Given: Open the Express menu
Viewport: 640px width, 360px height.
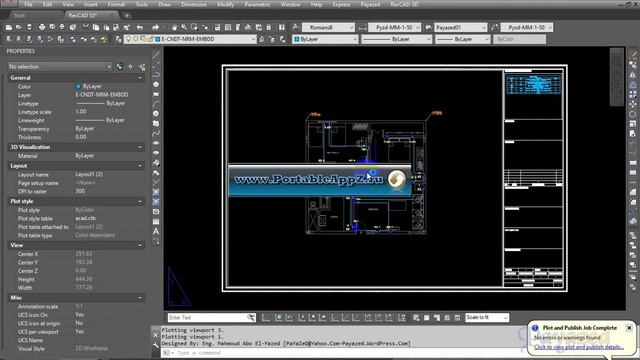Looking at the screenshot, I should click(341, 4).
